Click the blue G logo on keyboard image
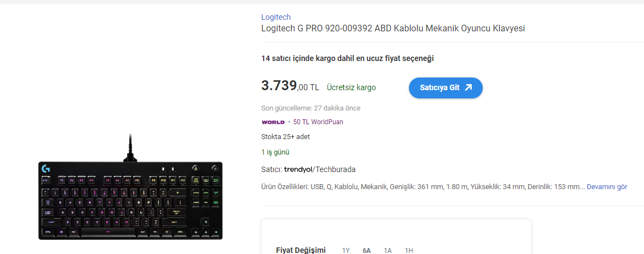Viewport: 644px width, 254px height. (x=46, y=168)
